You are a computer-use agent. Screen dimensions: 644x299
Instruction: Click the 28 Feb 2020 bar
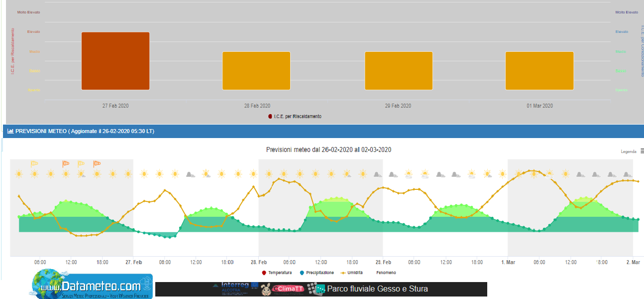tap(256, 71)
